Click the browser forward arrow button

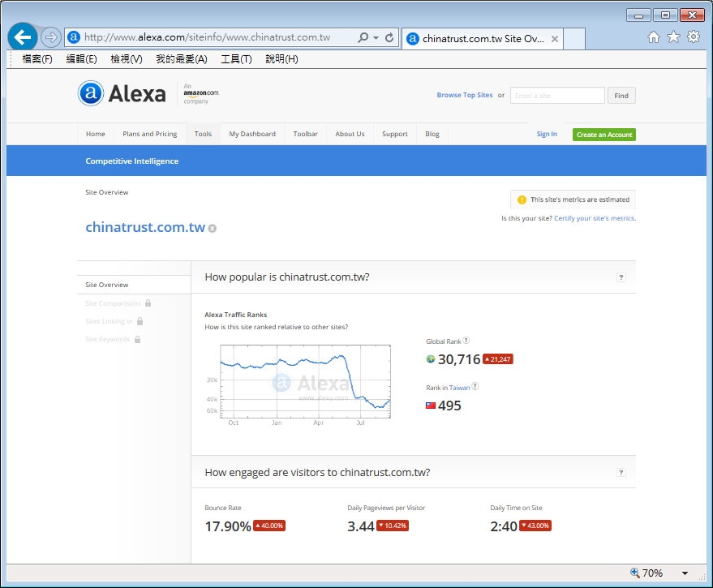tap(50, 37)
